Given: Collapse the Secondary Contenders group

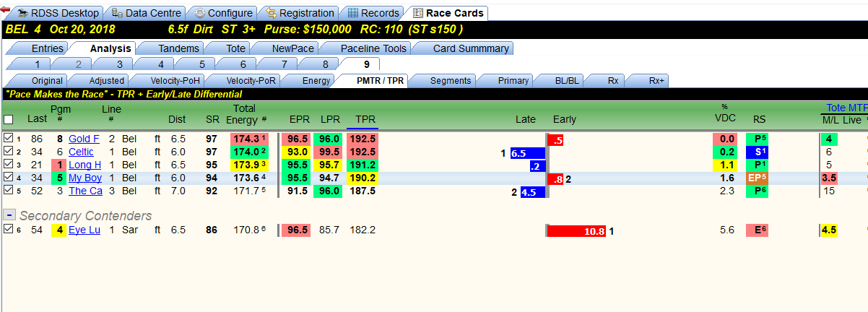Looking at the screenshot, I should click(10, 215).
